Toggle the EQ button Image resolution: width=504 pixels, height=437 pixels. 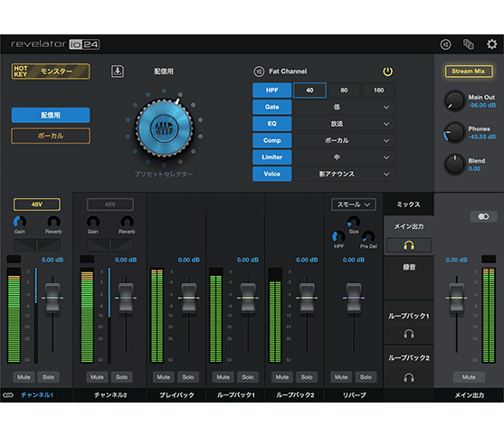(x=272, y=124)
